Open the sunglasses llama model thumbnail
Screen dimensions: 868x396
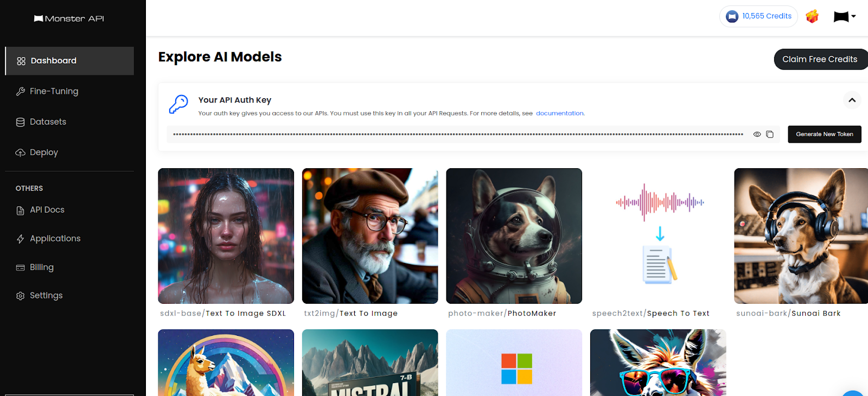[x=658, y=362]
